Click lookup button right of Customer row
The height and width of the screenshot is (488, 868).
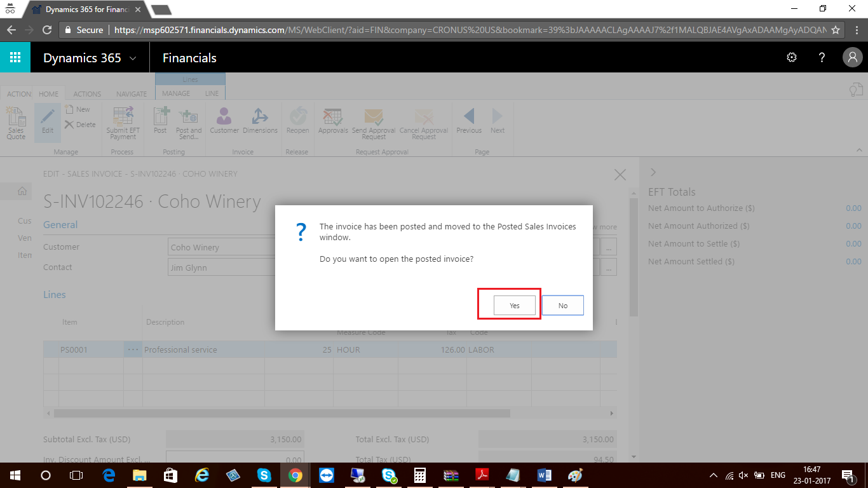coord(609,247)
